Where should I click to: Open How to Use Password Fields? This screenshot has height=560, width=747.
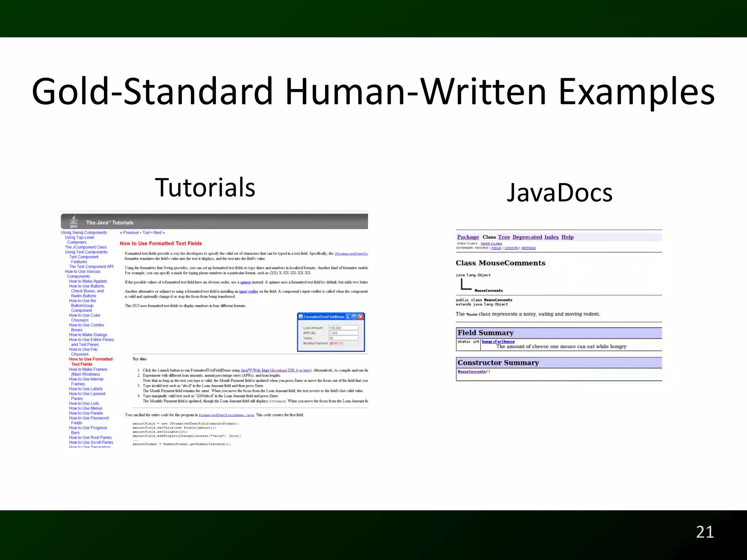(89, 421)
